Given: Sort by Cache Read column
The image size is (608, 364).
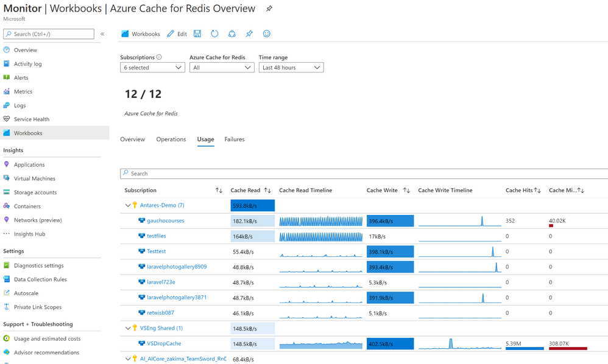Looking at the screenshot, I should coord(267,190).
